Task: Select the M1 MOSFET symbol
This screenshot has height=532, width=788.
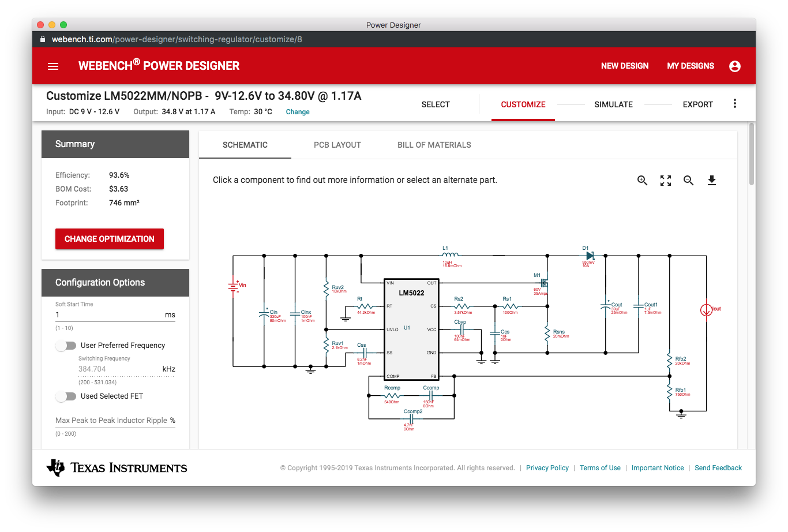Action: click(543, 283)
